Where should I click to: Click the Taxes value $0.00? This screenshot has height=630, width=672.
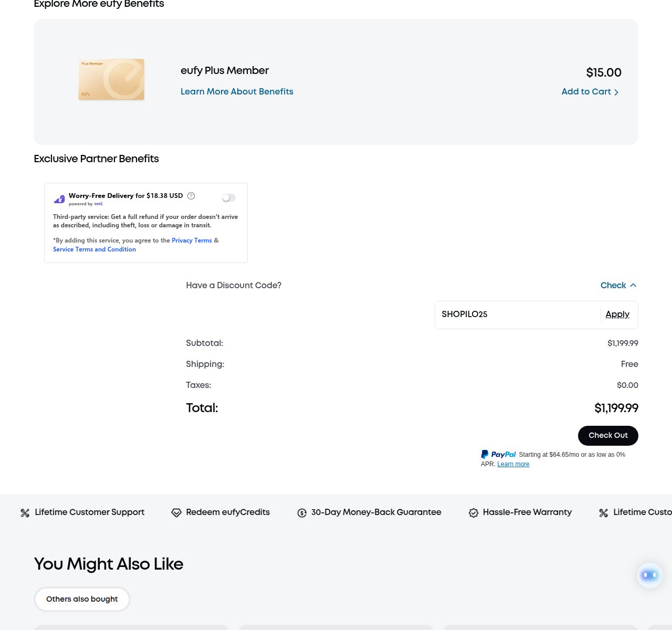click(x=627, y=385)
